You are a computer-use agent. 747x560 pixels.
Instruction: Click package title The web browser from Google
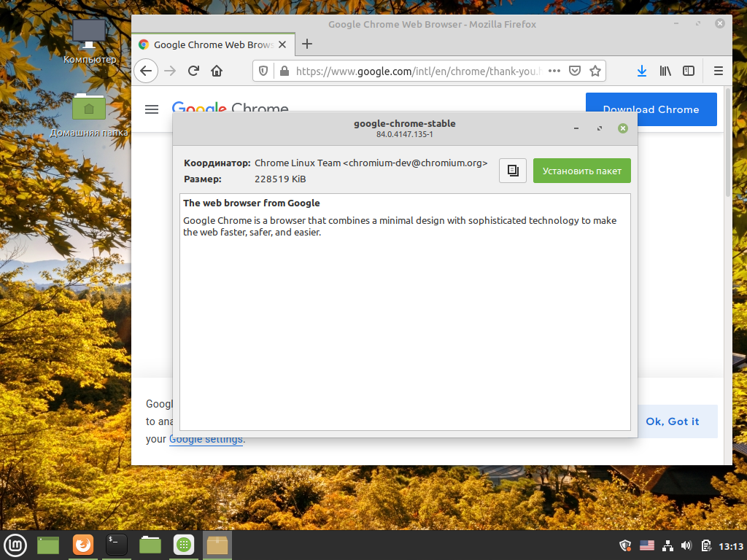252,203
